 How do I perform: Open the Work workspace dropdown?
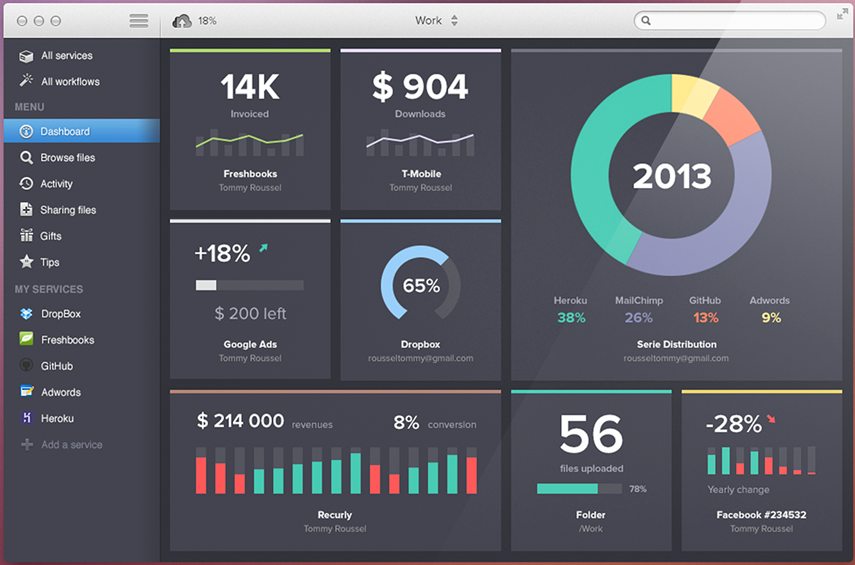(x=436, y=21)
